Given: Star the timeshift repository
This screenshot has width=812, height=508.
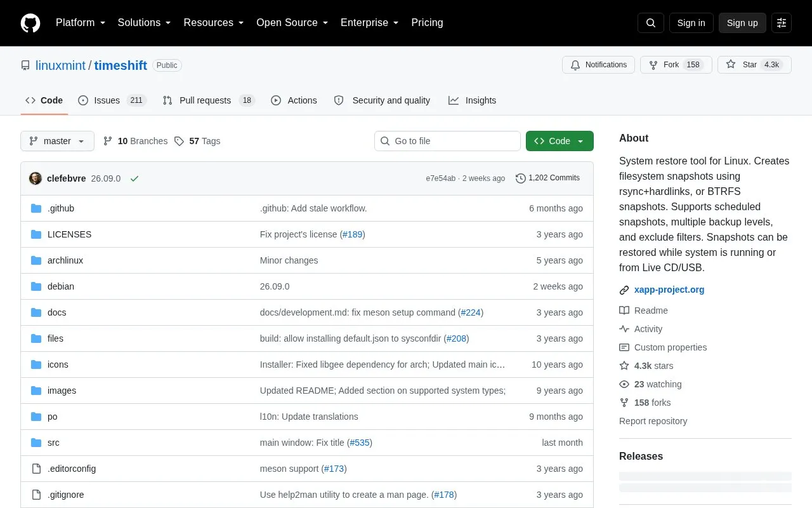Looking at the screenshot, I should coord(754,65).
